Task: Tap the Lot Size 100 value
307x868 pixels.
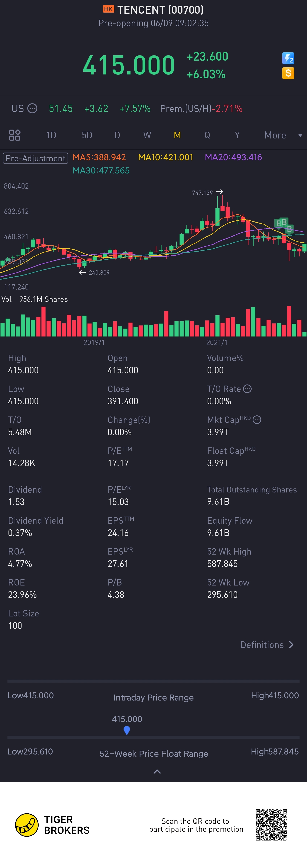Action: tap(15, 626)
